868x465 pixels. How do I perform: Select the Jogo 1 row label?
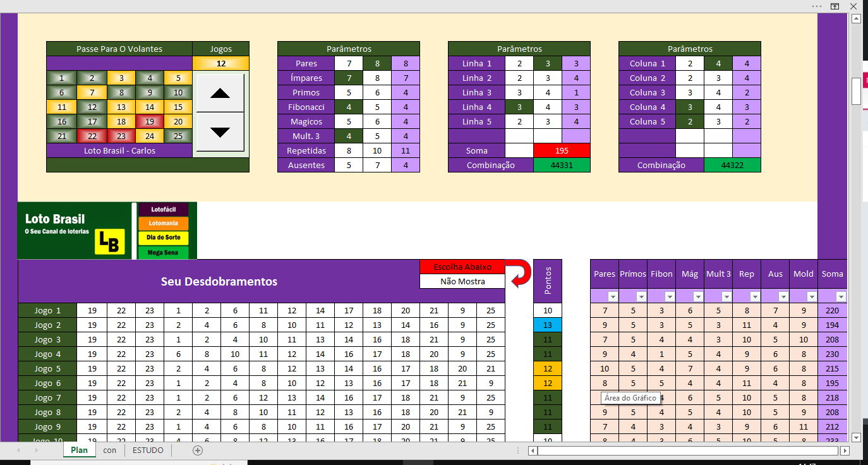click(47, 310)
